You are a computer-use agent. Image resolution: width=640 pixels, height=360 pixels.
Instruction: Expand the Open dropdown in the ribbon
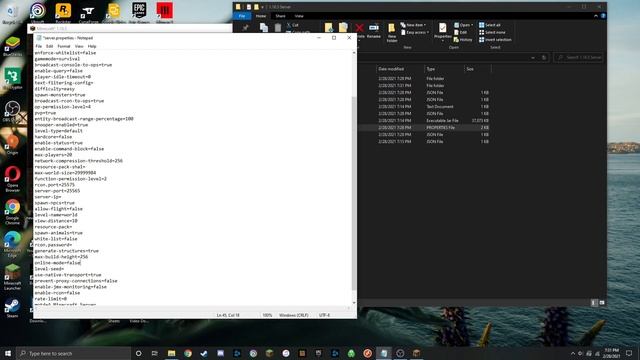coord(464,25)
